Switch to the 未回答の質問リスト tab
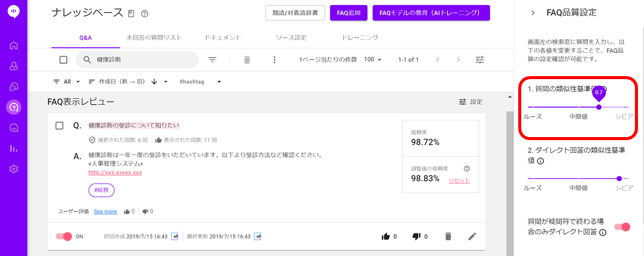The height and width of the screenshot is (256, 644). pyautogui.click(x=154, y=38)
